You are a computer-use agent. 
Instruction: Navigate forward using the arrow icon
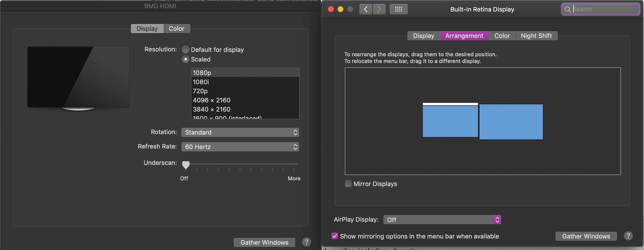tap(379, 9)
